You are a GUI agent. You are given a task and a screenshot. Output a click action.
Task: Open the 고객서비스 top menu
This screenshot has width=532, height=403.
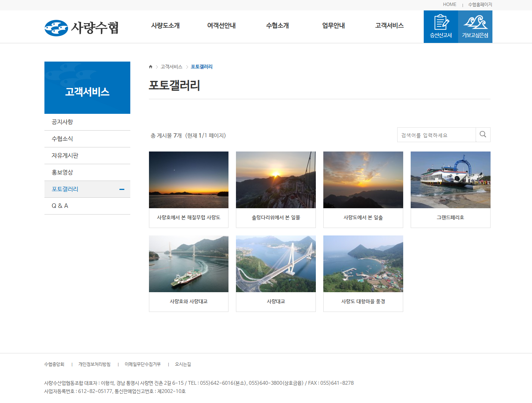[389, 25]
